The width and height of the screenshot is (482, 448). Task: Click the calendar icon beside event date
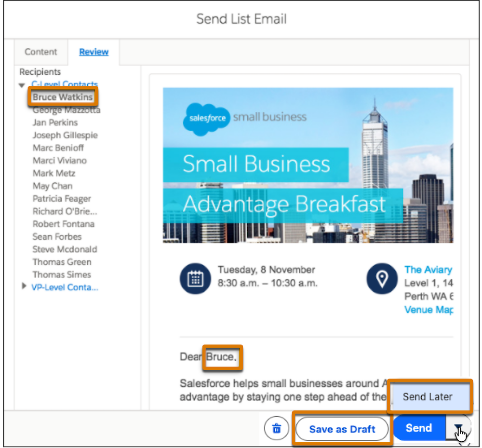click(x=195, y=279)
